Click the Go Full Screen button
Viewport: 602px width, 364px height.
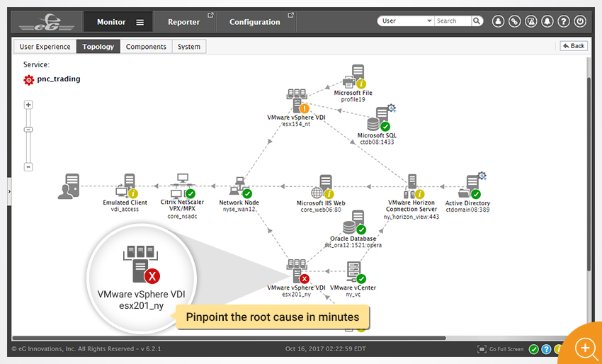(500, 349)
